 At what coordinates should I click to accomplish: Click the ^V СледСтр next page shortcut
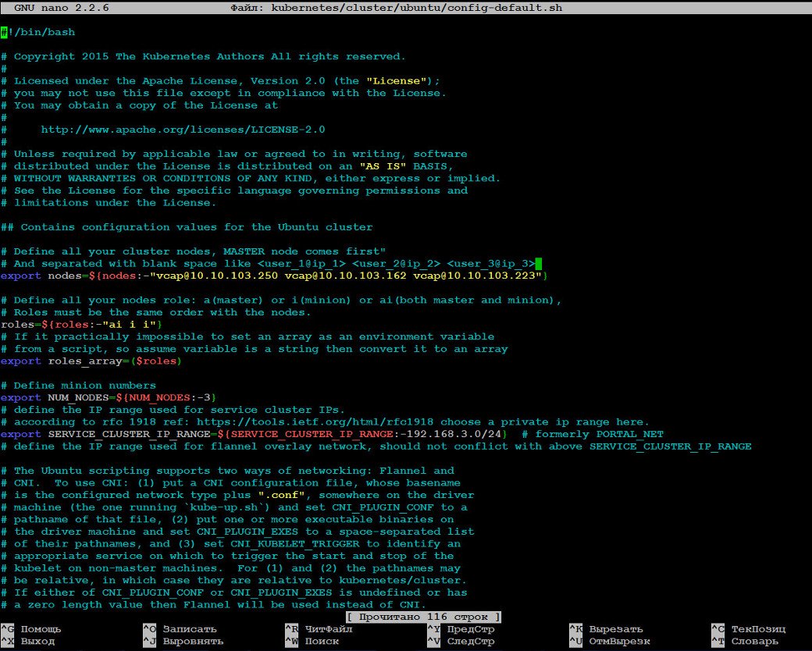(x=461, y=641)
